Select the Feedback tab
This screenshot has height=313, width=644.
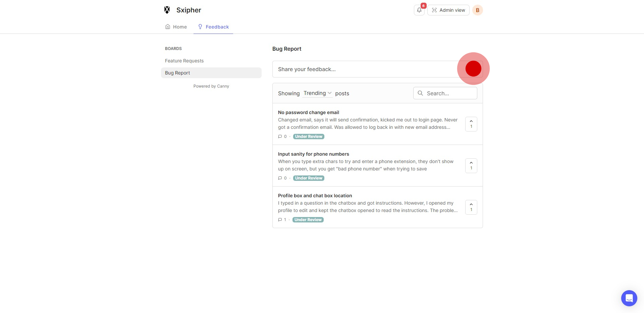(213, 27)
